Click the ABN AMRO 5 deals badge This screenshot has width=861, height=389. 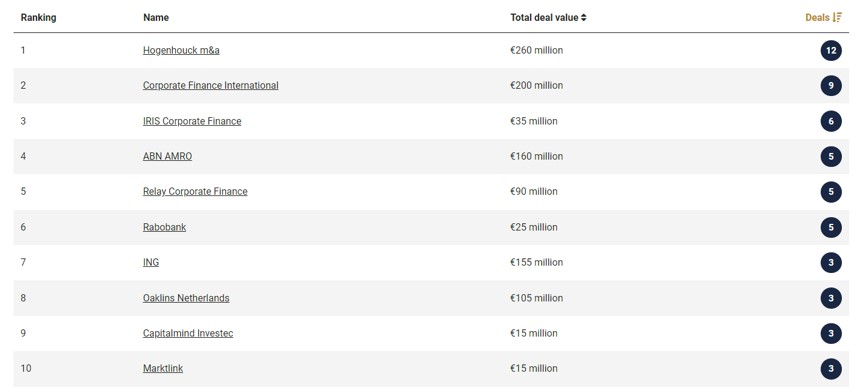(x=831, y=157)
